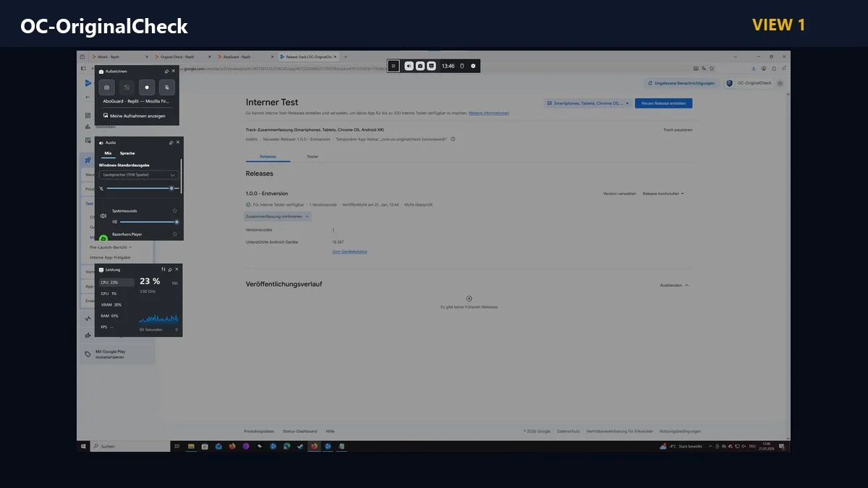This screenshot has width=868, height=488.
Task: Expand Pre-Launch-Bericht in the sidebar
Action: (111, 247)
